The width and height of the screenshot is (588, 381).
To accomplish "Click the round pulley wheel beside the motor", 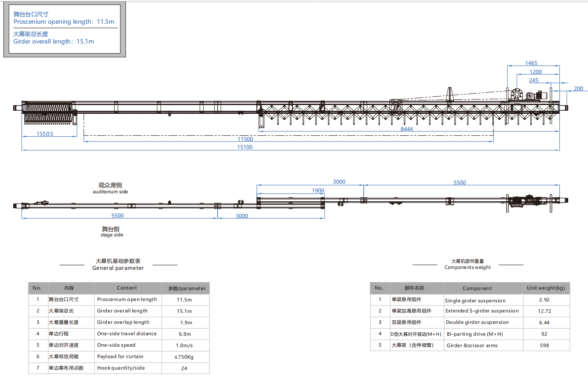I will tap(516, 95).
